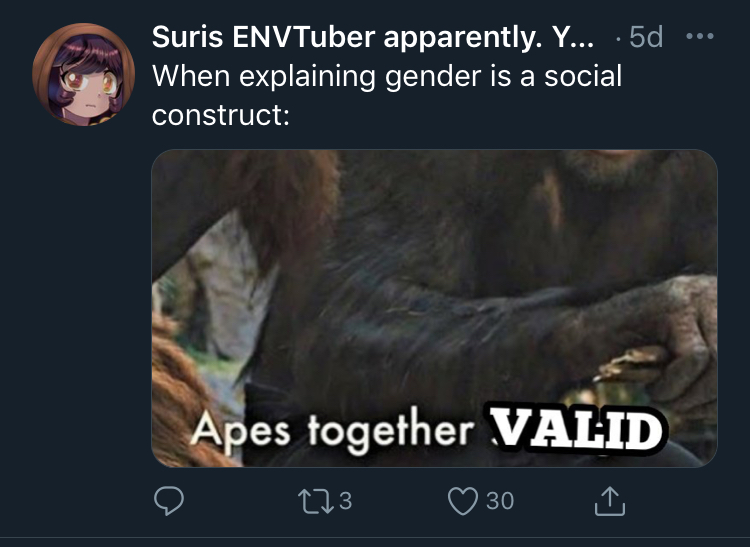Viewport: 750px width, 547px height.
Task: Tap the VALID sticker text on meme
Action: (575, 429)
